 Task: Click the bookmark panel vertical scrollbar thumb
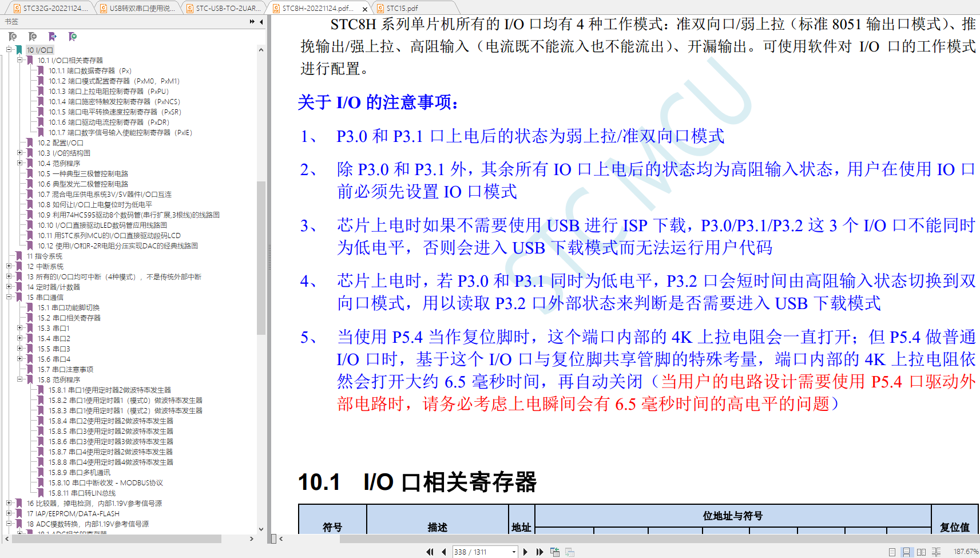[261, 258]
